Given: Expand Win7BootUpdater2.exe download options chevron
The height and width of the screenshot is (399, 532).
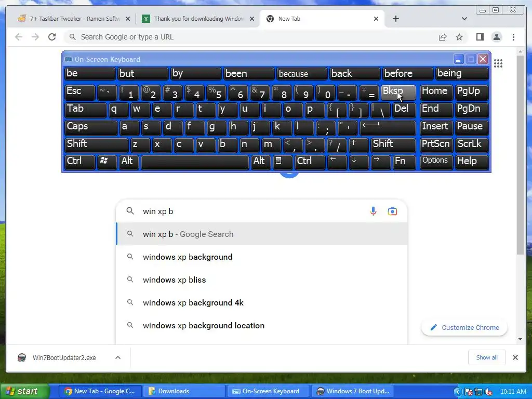Looking at the screenshot, I should (x=118, y=357).
